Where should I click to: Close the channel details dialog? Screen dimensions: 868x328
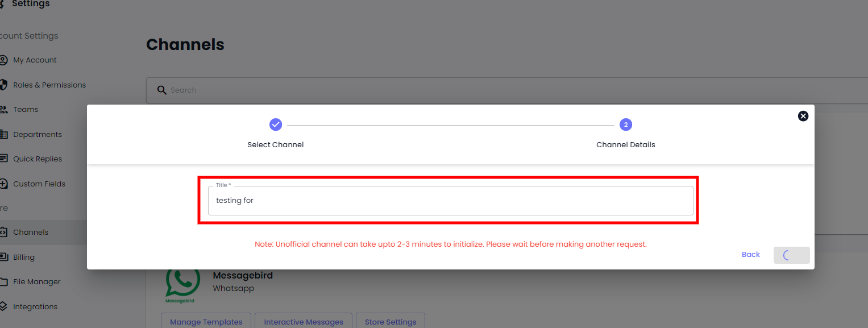click(x=803, y=116)
